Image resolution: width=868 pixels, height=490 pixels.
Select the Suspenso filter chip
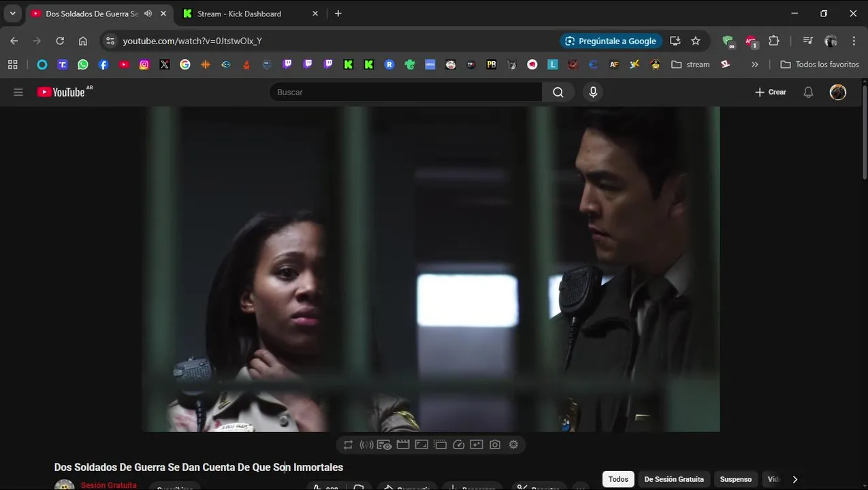point(736,479)
